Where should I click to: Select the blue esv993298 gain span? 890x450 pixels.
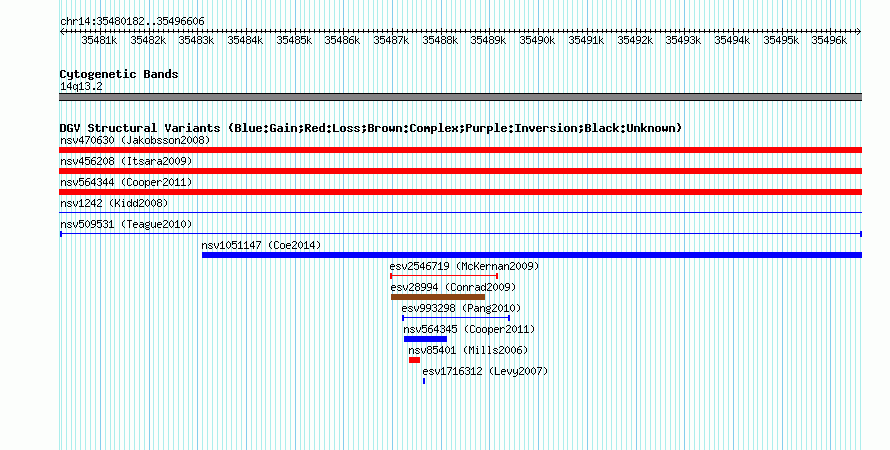[x=456, y=318]
